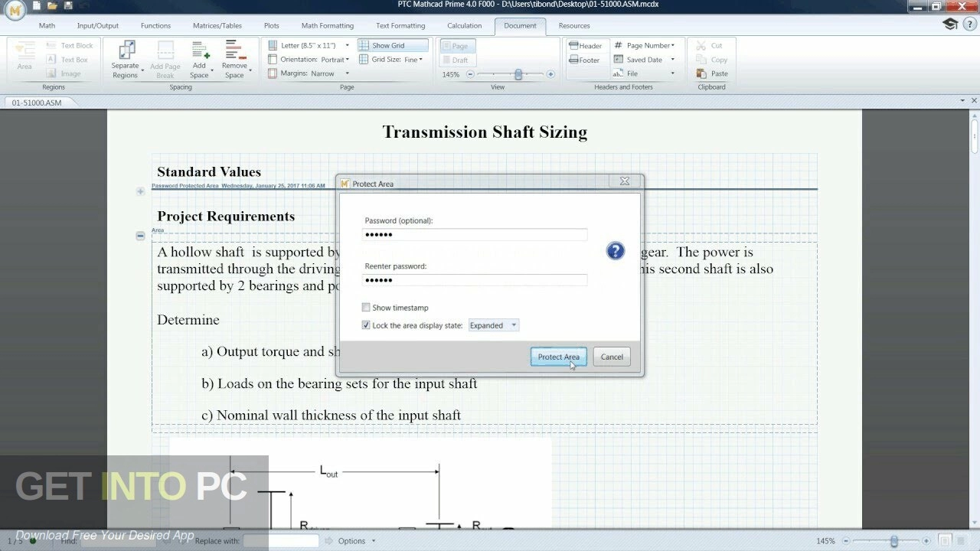This screenshot has height=551, width=980.
Task: Click the Password (optional) field
Action: click(x=475, y=234)
